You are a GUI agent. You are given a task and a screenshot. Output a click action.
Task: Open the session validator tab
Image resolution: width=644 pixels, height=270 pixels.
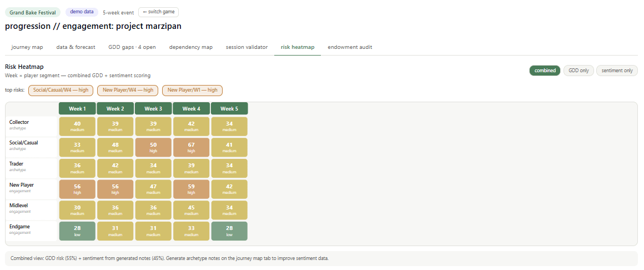pyautogui.click(x=247, y=47)
